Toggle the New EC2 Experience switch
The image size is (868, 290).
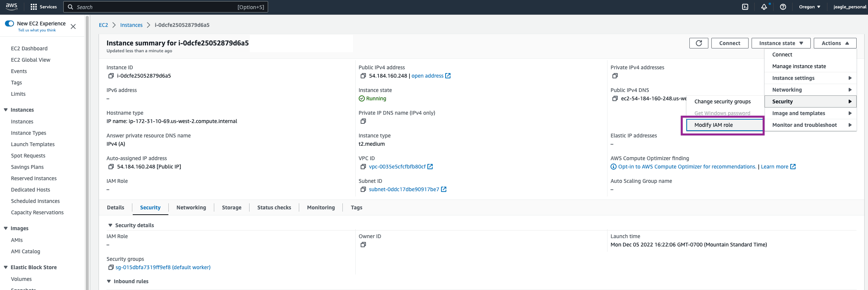coord(9,23)
